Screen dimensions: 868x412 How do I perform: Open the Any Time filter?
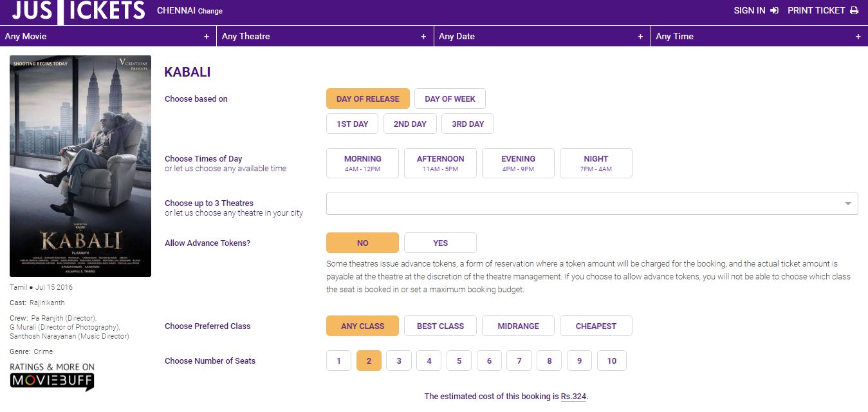click(759, 36)
